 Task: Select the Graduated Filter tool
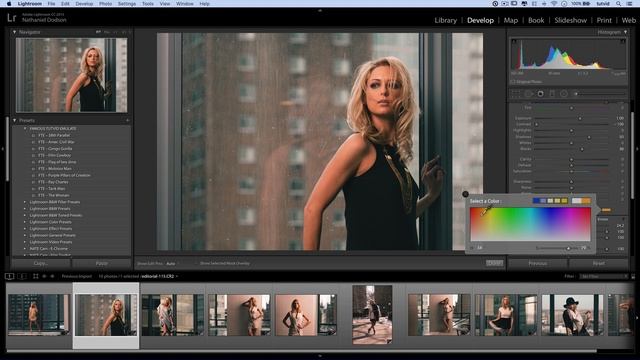[552, 93]
